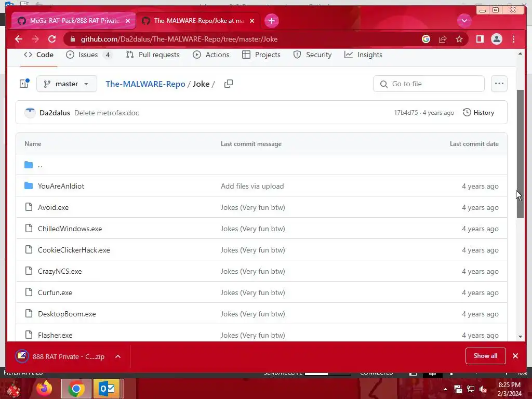Click the commit message for Avoid.exe

(253, 207)
